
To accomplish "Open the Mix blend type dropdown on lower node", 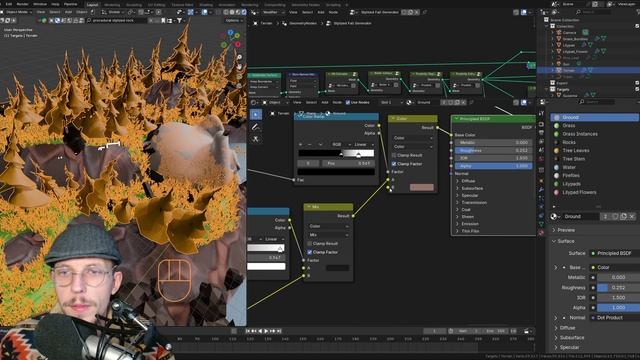I will (x=329, y=235).
